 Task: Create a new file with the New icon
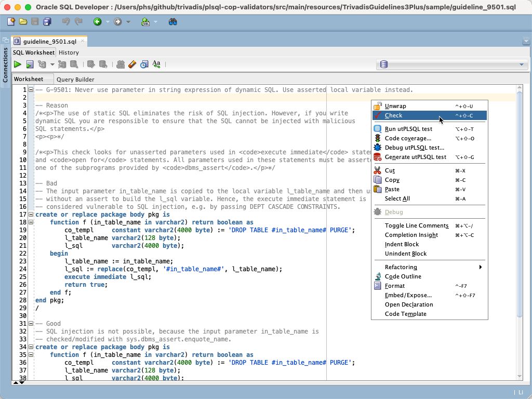tap(11, 22)
